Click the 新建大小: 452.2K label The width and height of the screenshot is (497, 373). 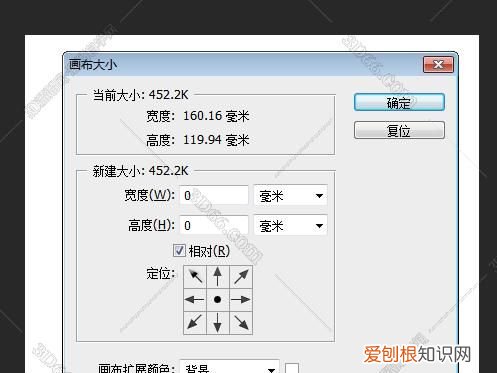[140, 171]
